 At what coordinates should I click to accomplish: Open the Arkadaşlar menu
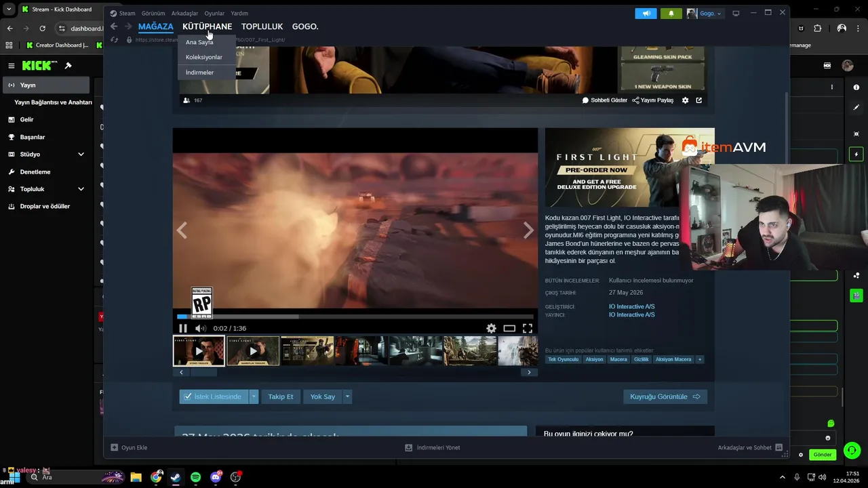184,14
